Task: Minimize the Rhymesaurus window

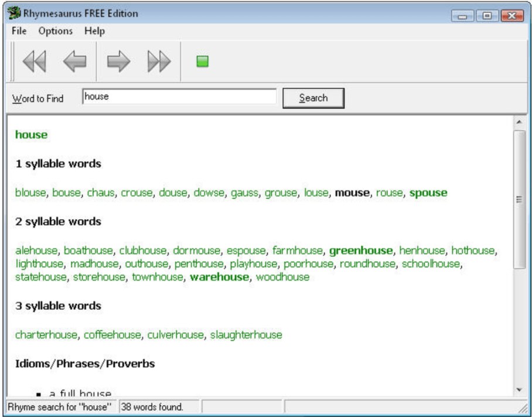Action: (x=462, y=16)
